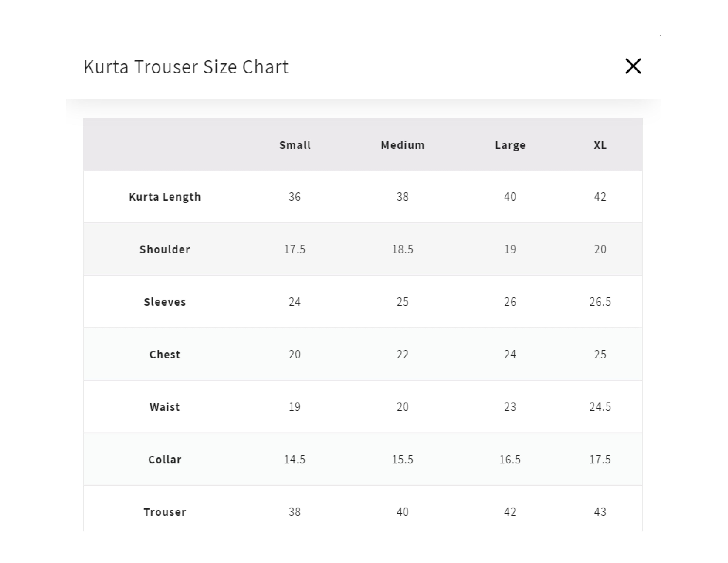
Task: Select the Sleeves row label
Action: click(x=165, y=302)
